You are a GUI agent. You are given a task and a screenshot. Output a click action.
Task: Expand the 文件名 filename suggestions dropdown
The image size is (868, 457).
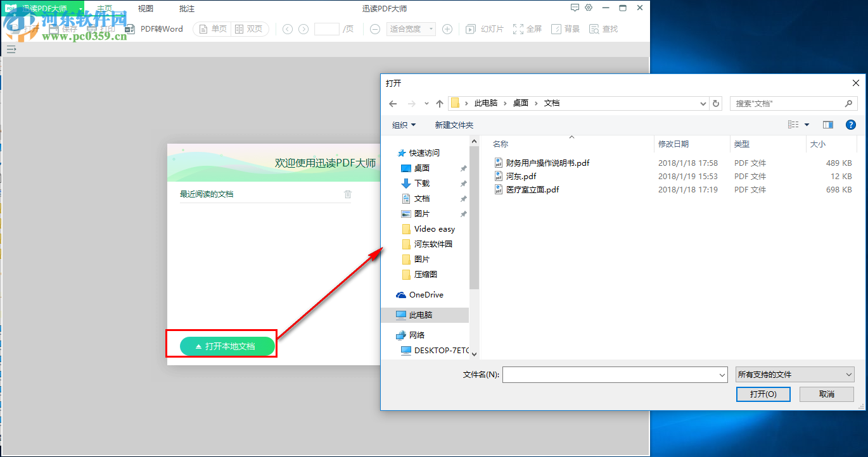722,375
